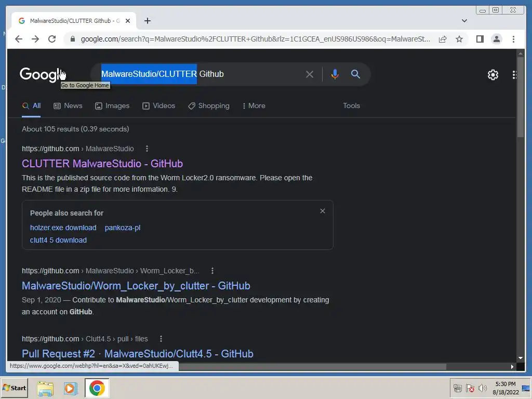
Task: Click the Google logo
Action: 41,74
